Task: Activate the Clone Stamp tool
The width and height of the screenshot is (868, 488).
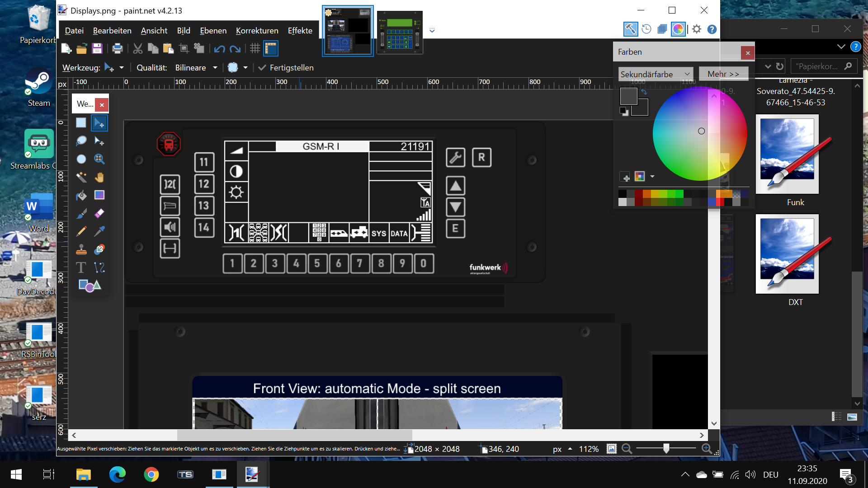Action: pyautogui.click(x=81, y=249)
